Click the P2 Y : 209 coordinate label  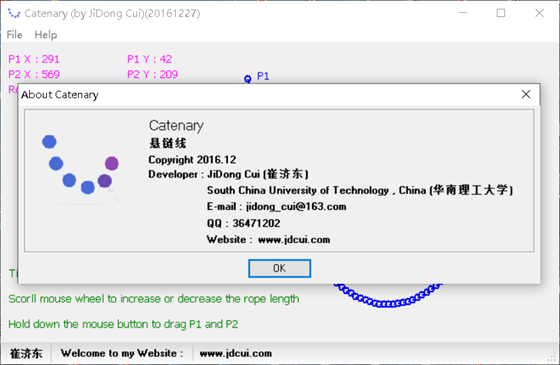tap(152, 74)
